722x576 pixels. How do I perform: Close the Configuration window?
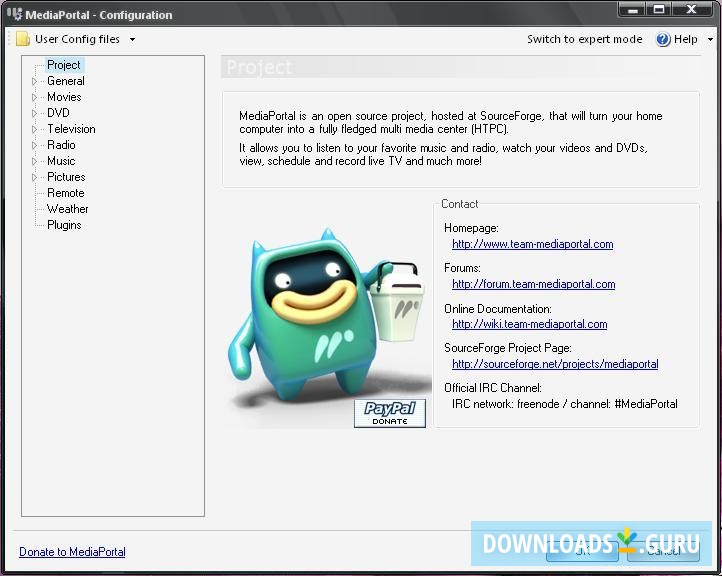[692, 10]
